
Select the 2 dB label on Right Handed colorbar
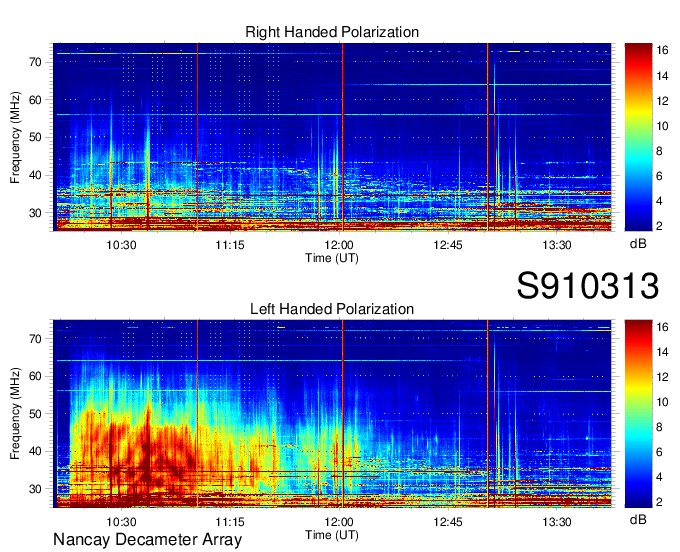(x=659, y=226)
